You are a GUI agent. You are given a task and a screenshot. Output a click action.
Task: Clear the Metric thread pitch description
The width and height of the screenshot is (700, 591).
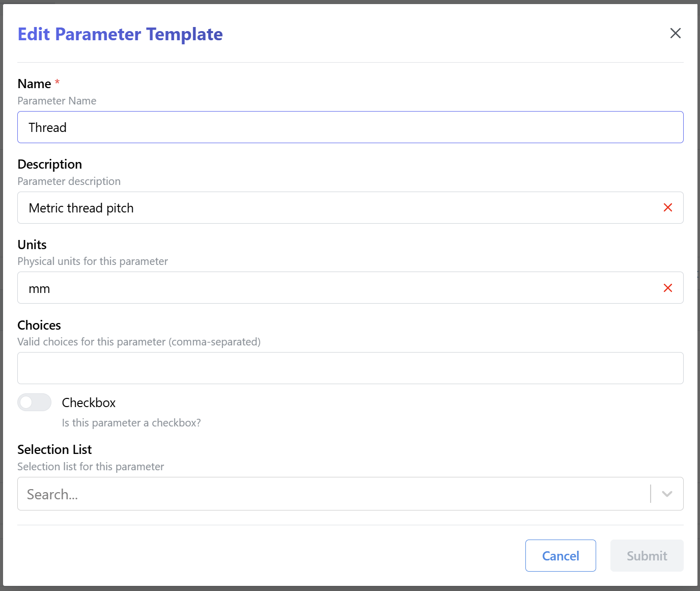pyautogui.click(x=667, y=208)
